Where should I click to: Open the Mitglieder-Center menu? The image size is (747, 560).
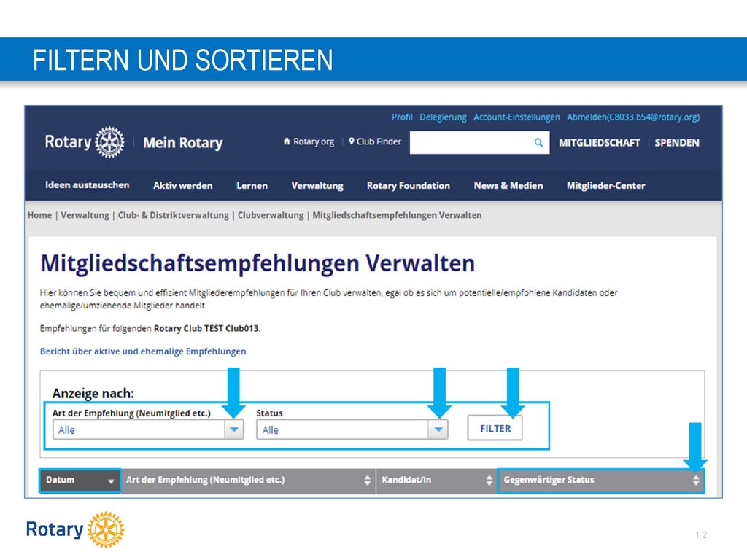click(606, 186)
